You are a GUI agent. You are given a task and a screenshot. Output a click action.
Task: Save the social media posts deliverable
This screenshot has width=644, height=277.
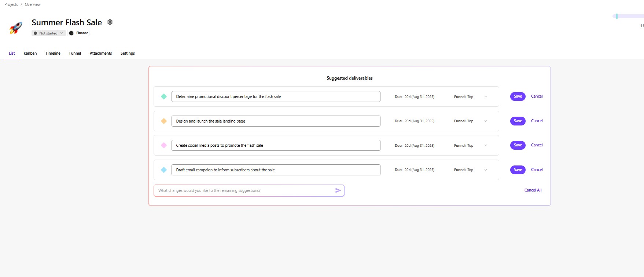pos(518,145)
